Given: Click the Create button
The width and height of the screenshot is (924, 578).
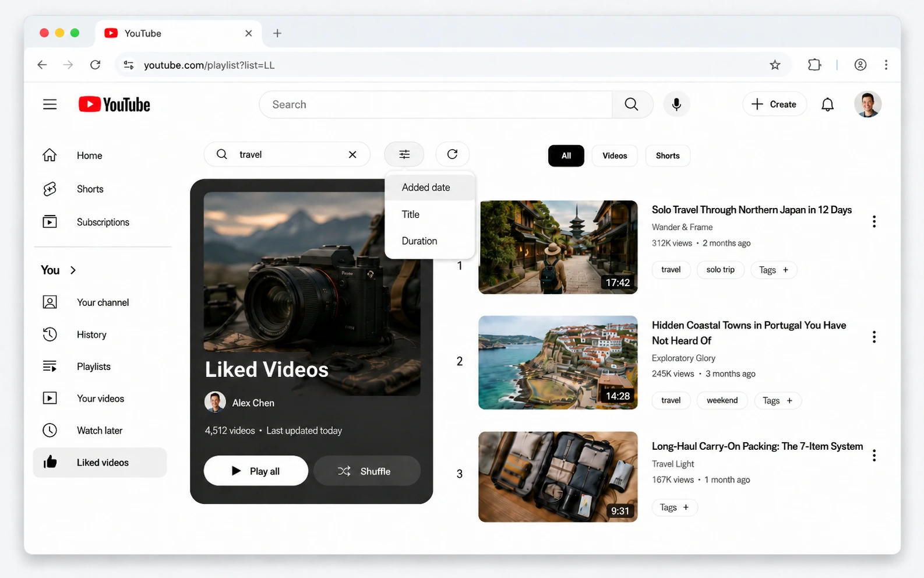Looking at the screenshot, I should [x=774, y=104].
